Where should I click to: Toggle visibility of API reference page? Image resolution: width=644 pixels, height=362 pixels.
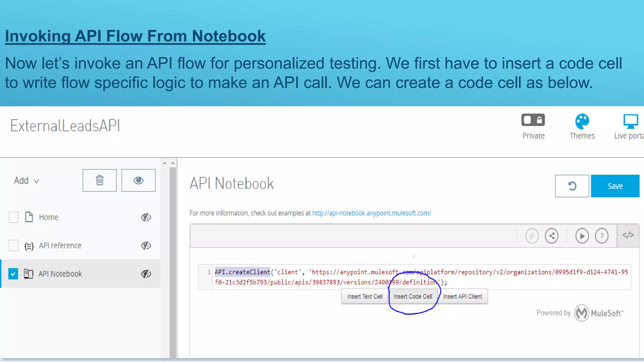coord(146,245)
